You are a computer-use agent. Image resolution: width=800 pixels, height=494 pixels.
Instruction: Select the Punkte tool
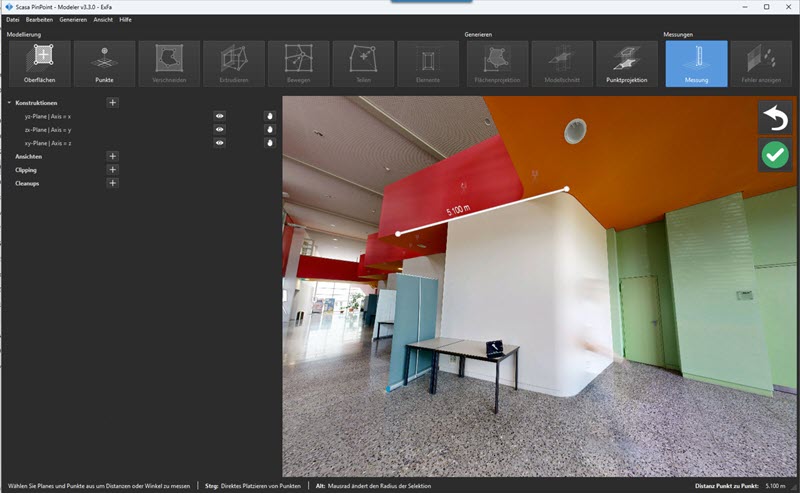point(105,64)
